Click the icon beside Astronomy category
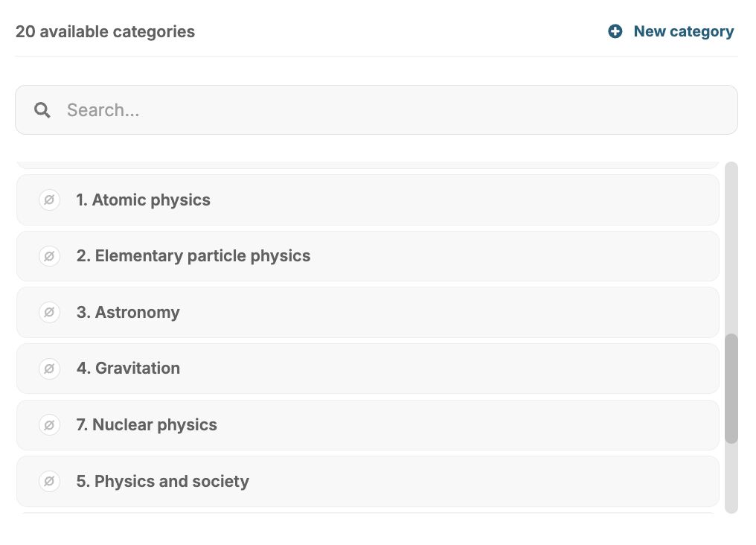 pos(49,313)
